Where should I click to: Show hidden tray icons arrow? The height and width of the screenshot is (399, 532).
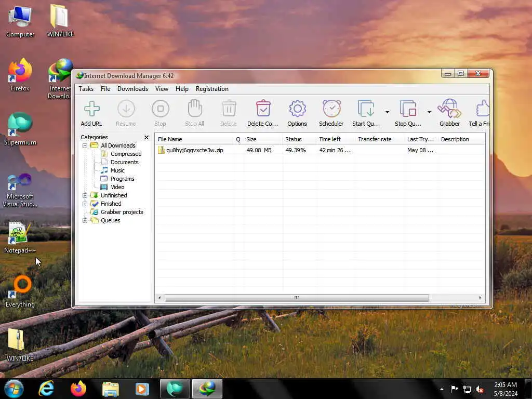[442, 389]
